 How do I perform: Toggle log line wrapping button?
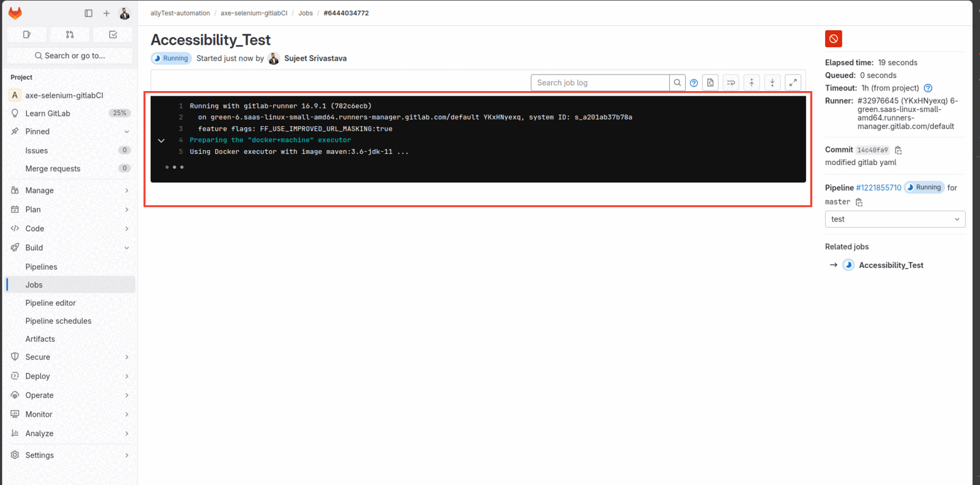(x=731, y=83)
